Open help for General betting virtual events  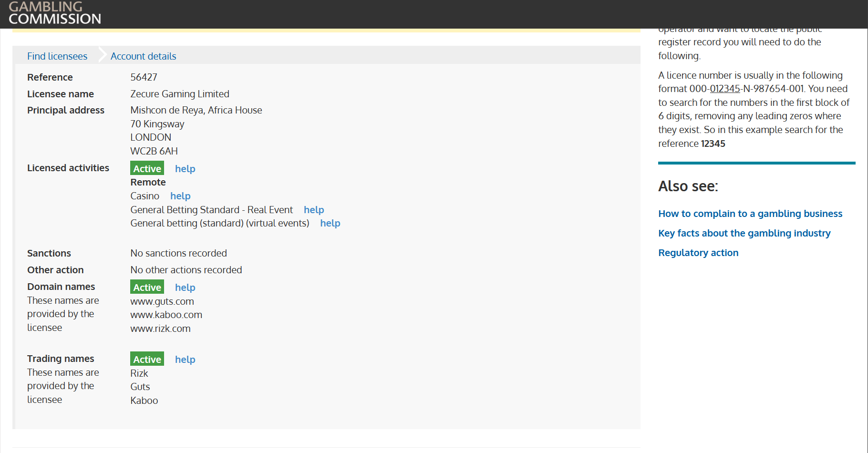pyautogui.click(x=330, y=223)
